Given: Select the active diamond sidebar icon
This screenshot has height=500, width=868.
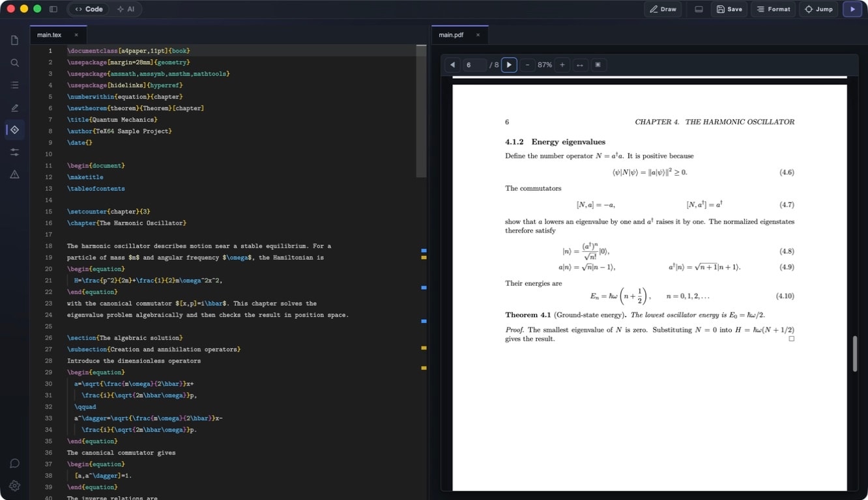Looking at the screenshot, I should (x=14, y=130).
